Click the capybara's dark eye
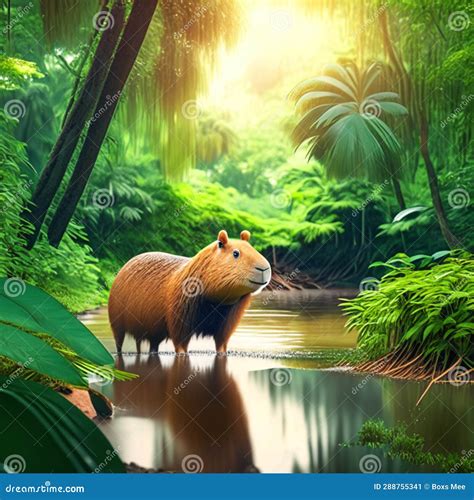474x500 pixels. pos(236,254)
